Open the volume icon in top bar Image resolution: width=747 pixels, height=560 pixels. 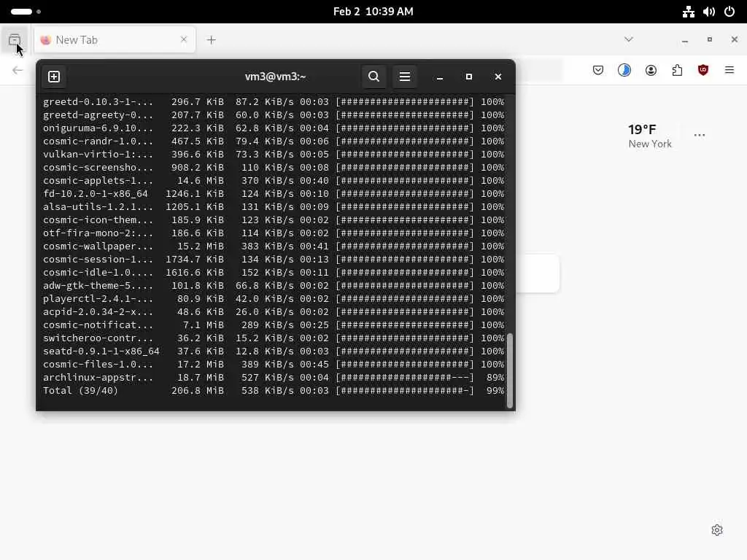709,12
